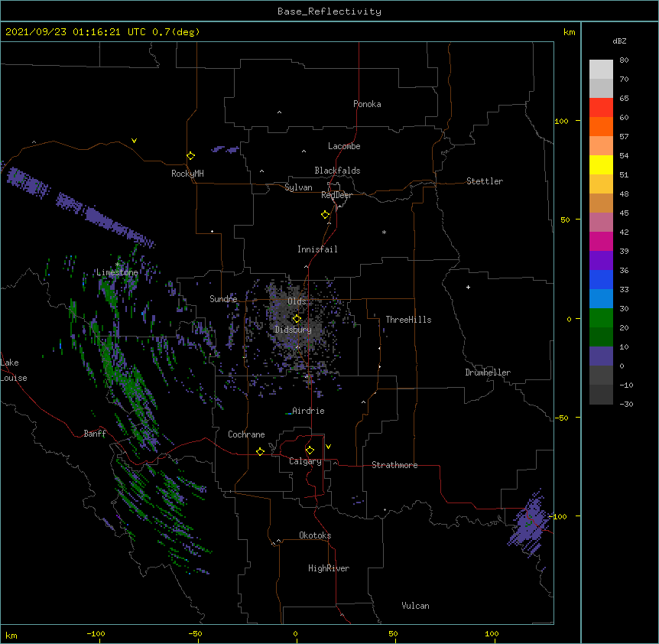Click the purple radar echo cluster near the southeast corner
This screenshot has height=644, width=659.
(530, 523)
